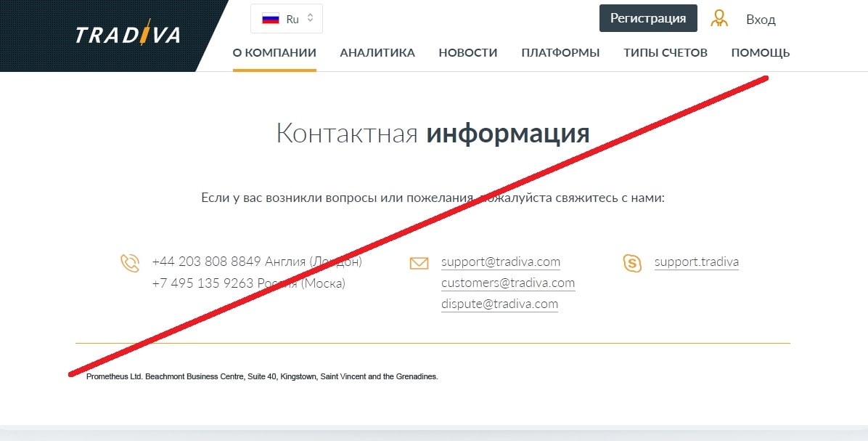Image resolution: width=868 pixels, height=441 pixels.
Task: Click the Skype icon
Action: click(632, 263)
